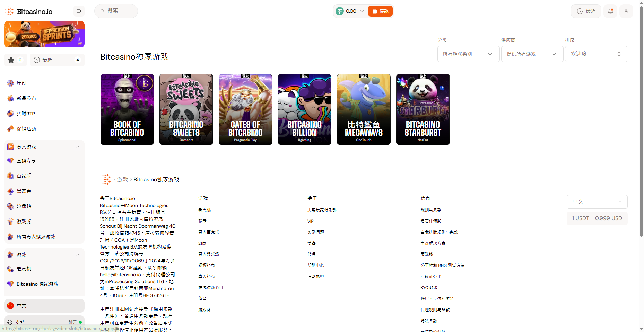Viewport: 644px width, 332px height.
Task: Click the 老虎机 icon in sidebar
Action: click(10, 269)
